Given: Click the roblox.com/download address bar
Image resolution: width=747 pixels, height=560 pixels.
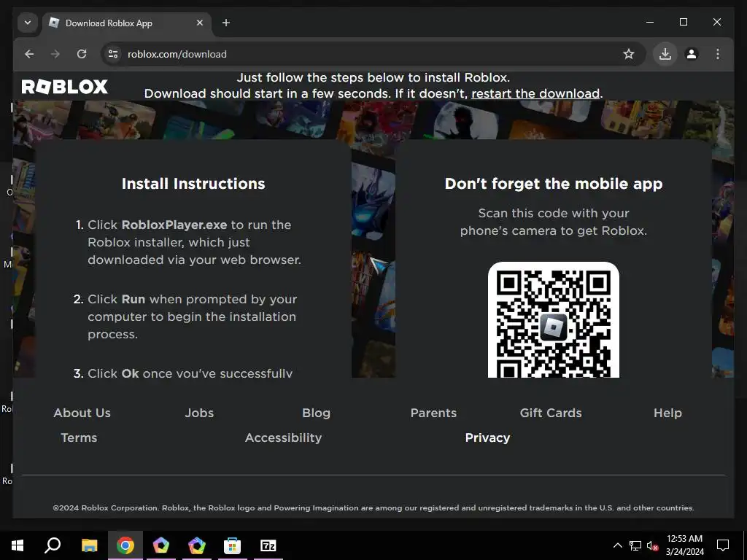Looking at the screenshot, I should [x=371, y=54].
